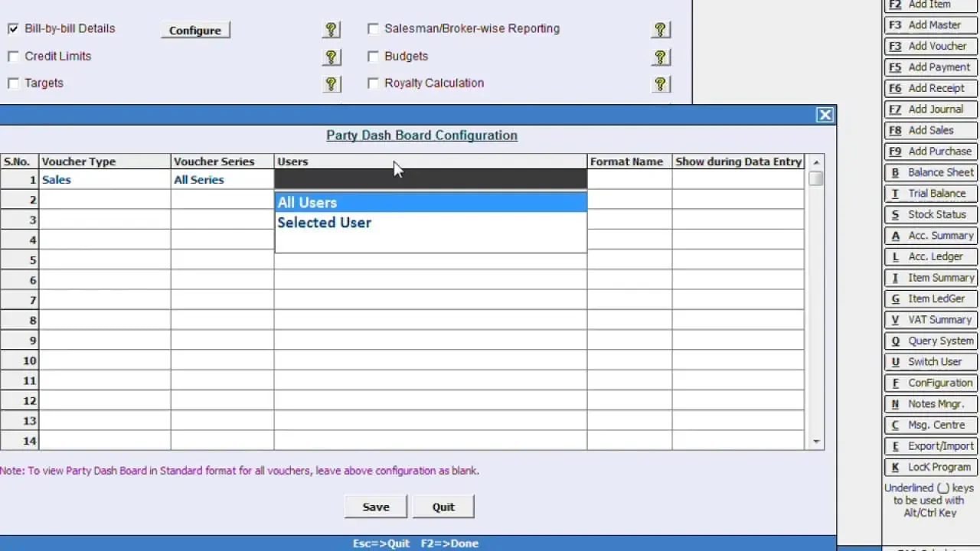Viewport: 980px width, 551px height.
Task: Click Add Journal in side panel
Action: click(x=930, y=109)
